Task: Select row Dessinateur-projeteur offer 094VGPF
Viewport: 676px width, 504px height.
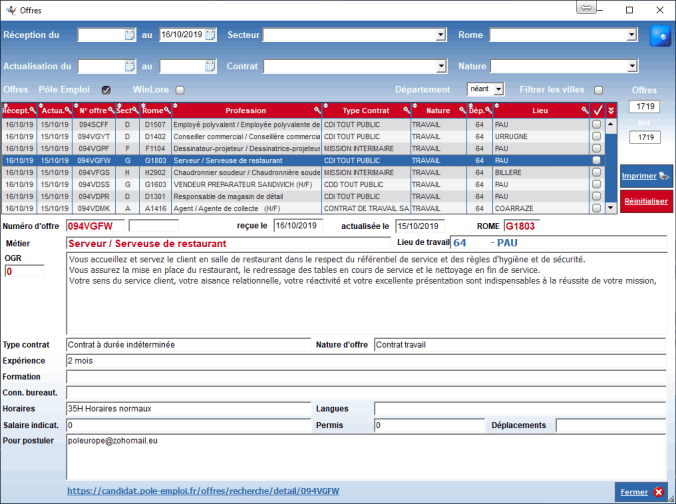Action: click(303, 148)
